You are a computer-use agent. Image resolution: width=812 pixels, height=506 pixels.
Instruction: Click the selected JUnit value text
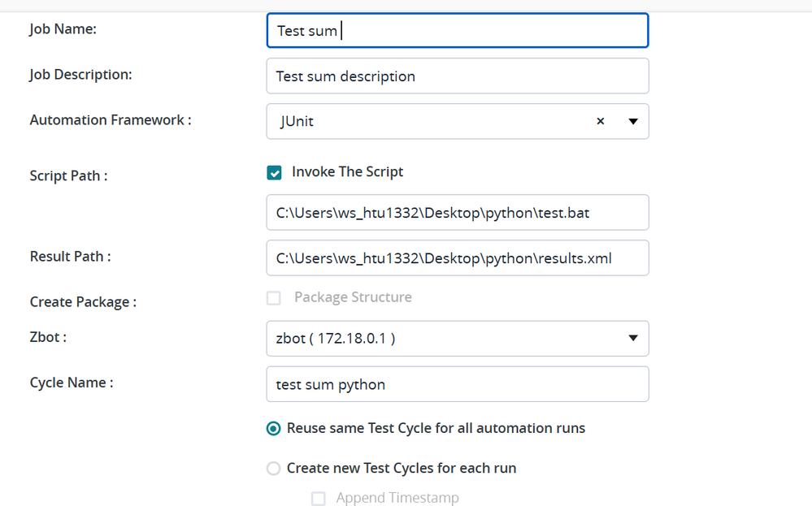click(297, 121)
